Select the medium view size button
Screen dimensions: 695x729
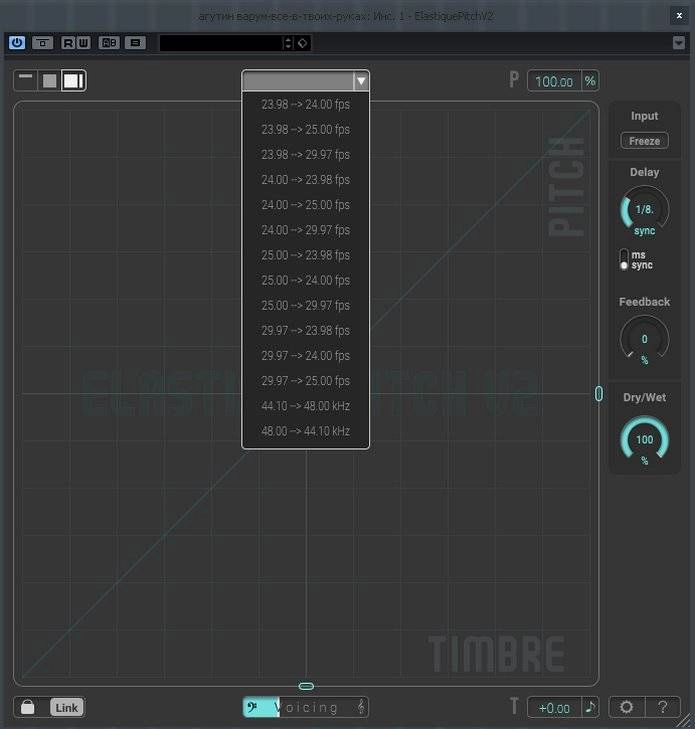coord(49,81)
